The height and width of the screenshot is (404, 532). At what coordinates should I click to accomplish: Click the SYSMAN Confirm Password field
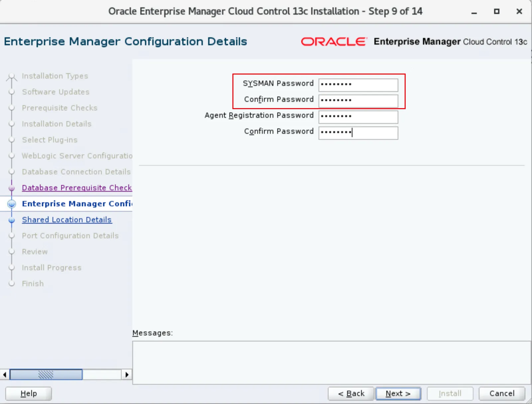click(x=358, y=101)
